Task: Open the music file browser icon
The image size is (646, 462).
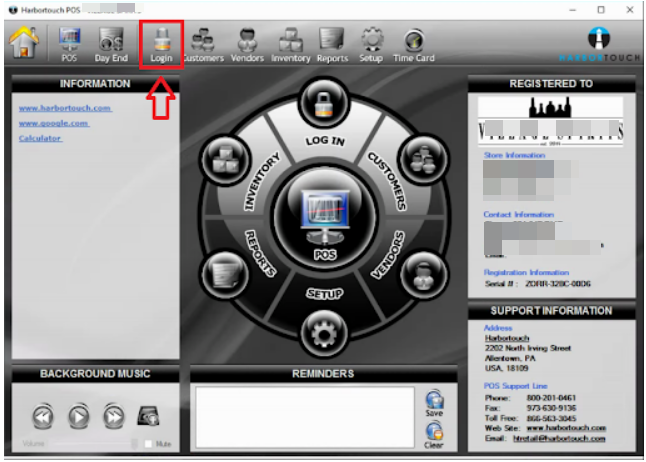Action: [148, 416]
